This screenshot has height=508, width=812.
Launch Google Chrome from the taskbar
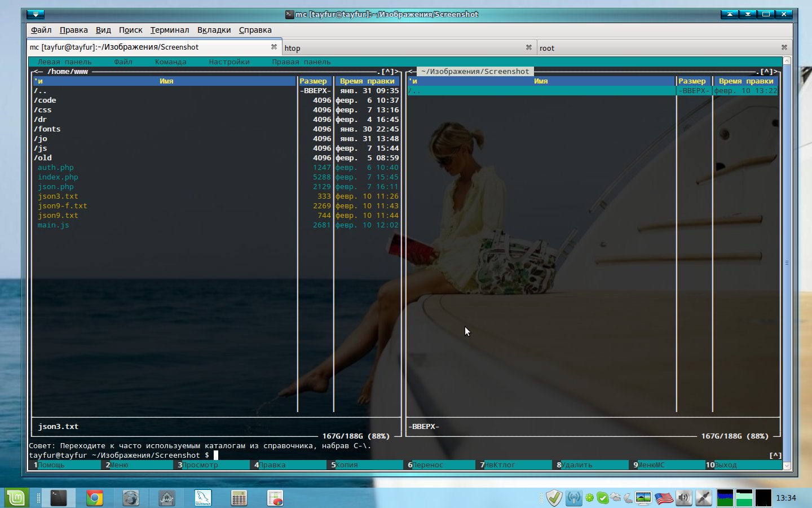tap(95, 498)
